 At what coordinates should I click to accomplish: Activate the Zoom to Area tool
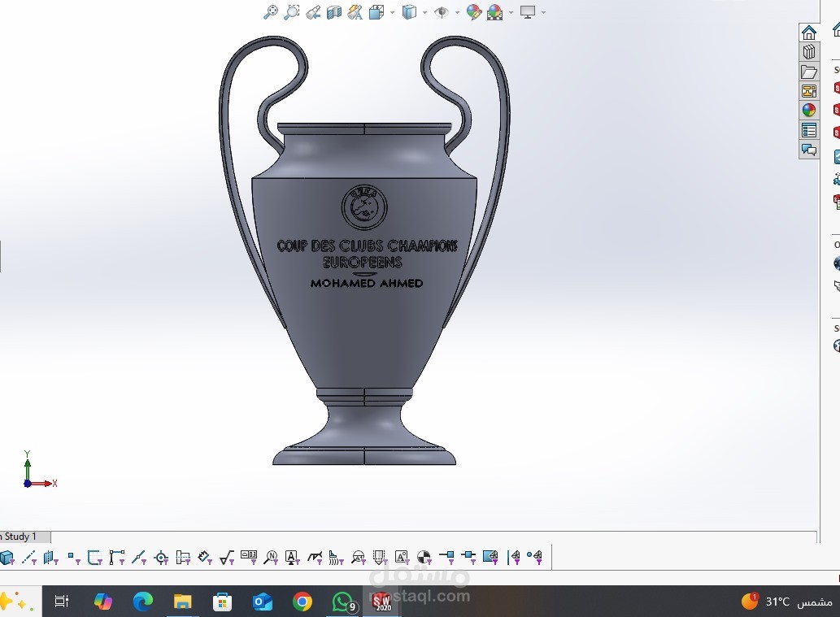pyautogui.click(x=291, y=11)
